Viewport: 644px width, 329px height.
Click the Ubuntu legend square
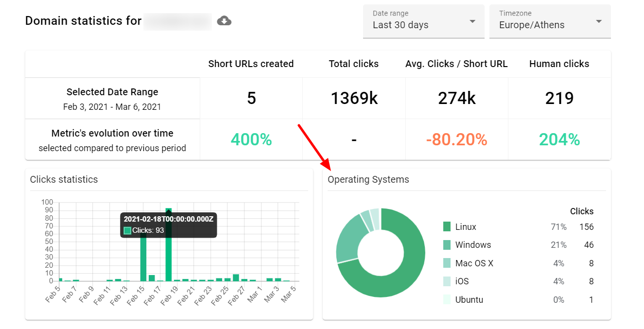(448, 299)
